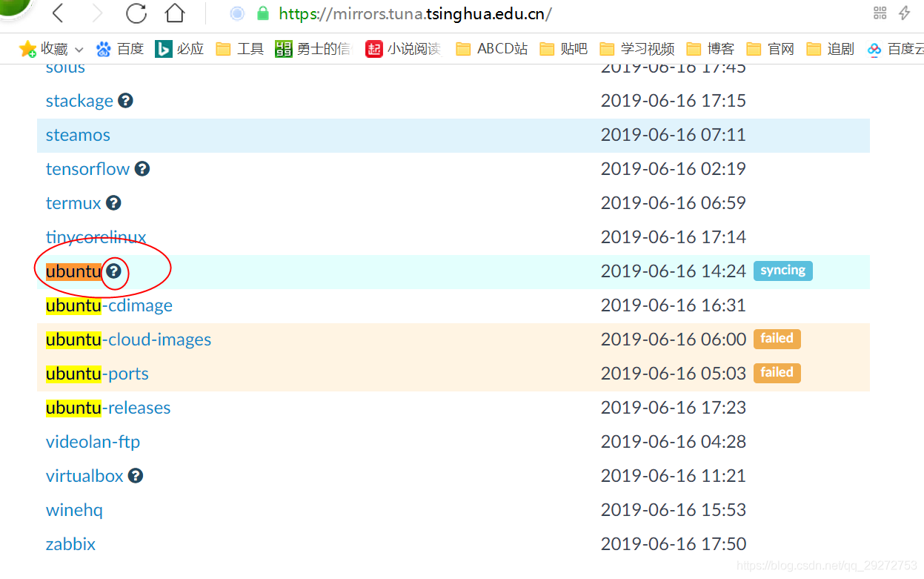Open the 小说阅读 bookmark

pos(403,49)
